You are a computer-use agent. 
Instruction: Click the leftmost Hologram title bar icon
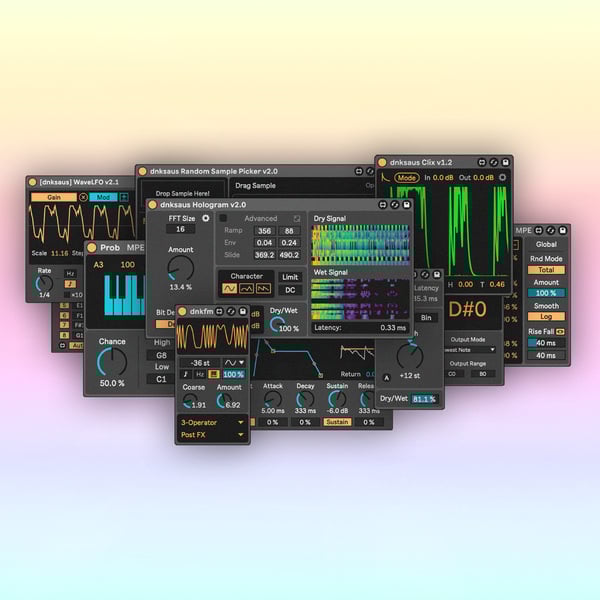point(383,205)
